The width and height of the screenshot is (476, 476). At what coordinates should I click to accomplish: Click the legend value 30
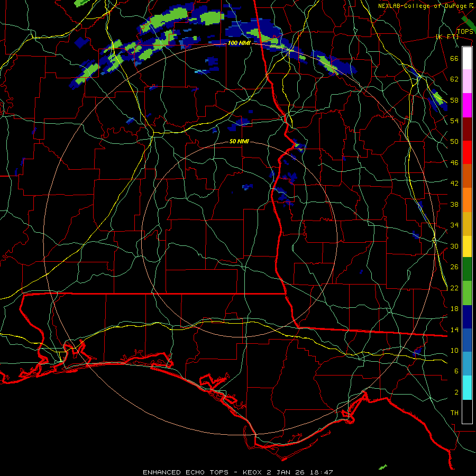(x=454, y=246)
